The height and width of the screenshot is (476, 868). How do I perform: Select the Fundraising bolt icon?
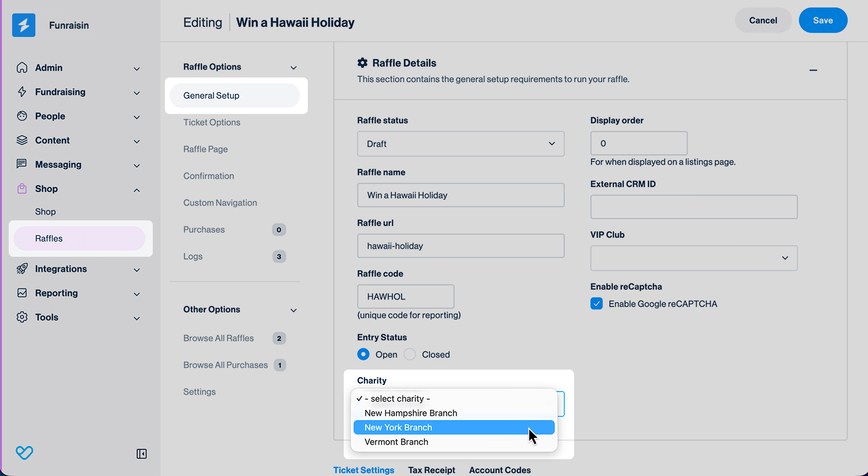pyautogui.click(x=22, y=92)
